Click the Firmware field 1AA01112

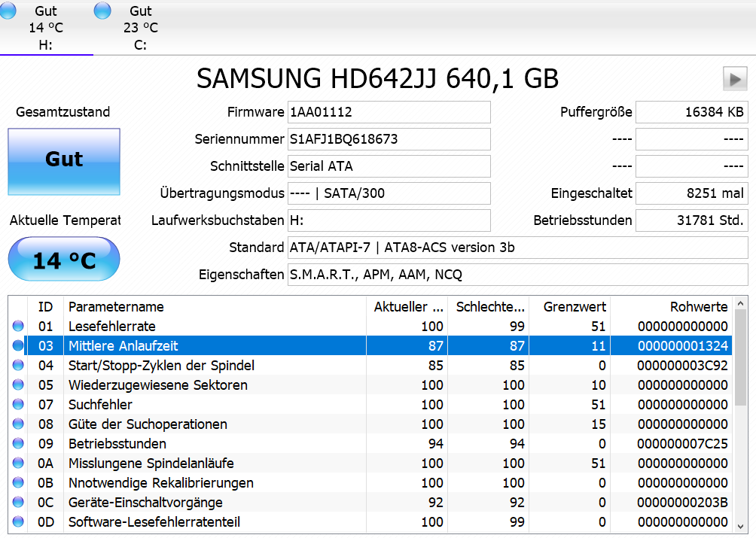[x=389, y=112]
